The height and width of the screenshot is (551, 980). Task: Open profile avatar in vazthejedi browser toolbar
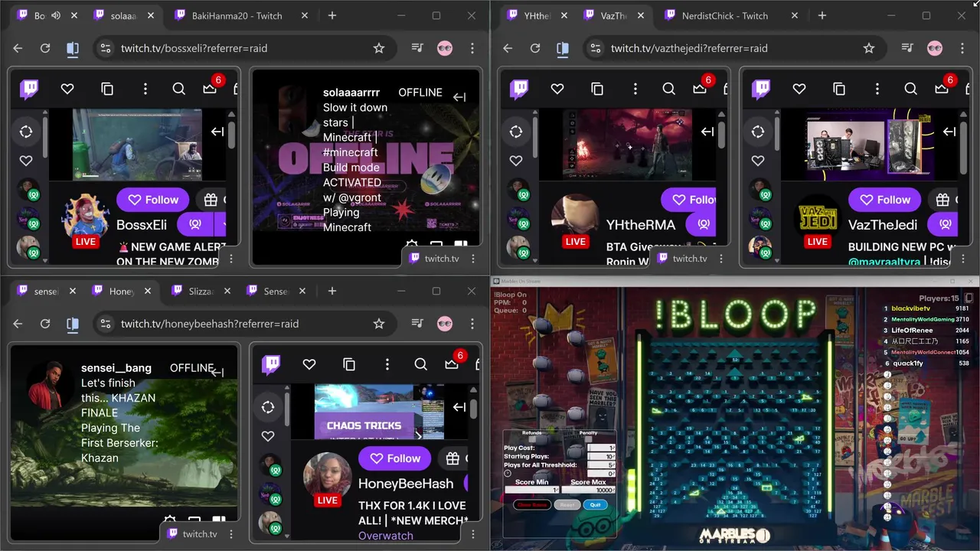(x=935, y=48)
